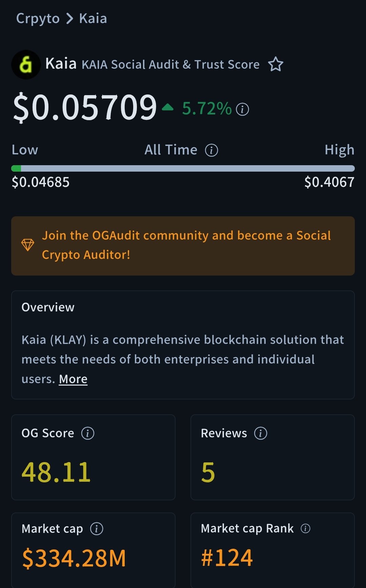Join the OGAudit community banner
The height and width of the screenshot is (588, 366).
pos(186,245)
